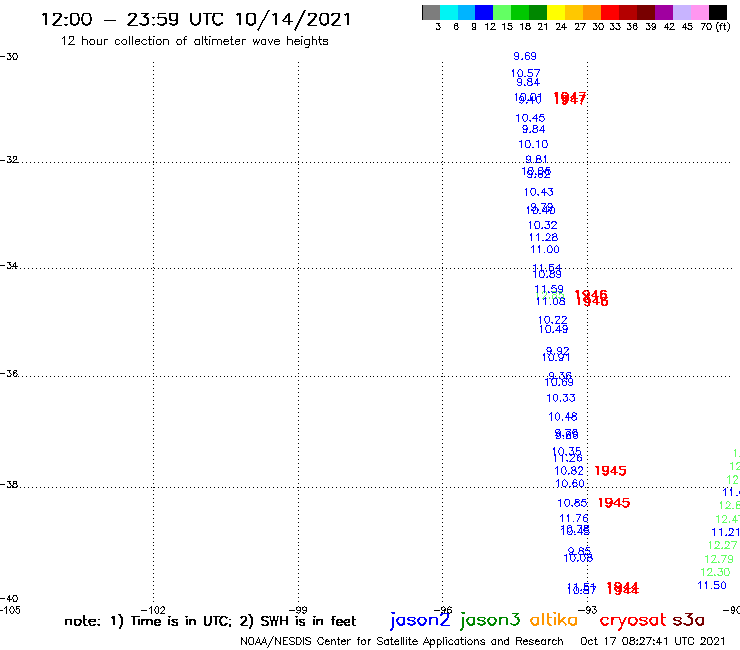The image size is (740, 650).
Task: Click the purple swatch in the color scale
Action: [664, 12]
